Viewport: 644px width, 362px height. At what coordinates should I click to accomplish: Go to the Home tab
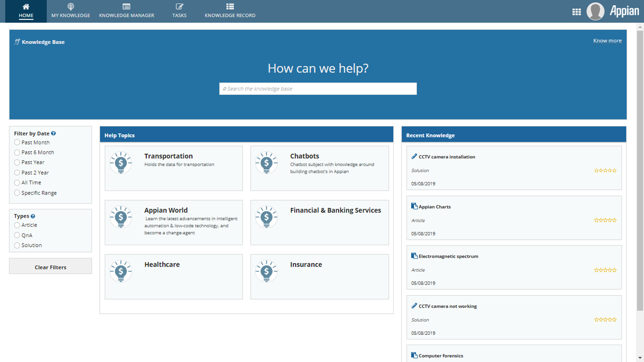pyautogui.click(x=26, y=11)
